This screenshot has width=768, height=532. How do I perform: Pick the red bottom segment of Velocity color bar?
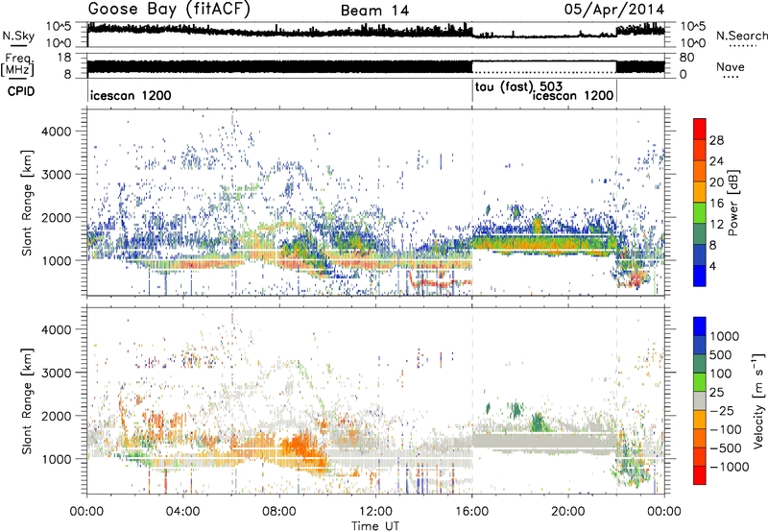[x=700, y=475]
